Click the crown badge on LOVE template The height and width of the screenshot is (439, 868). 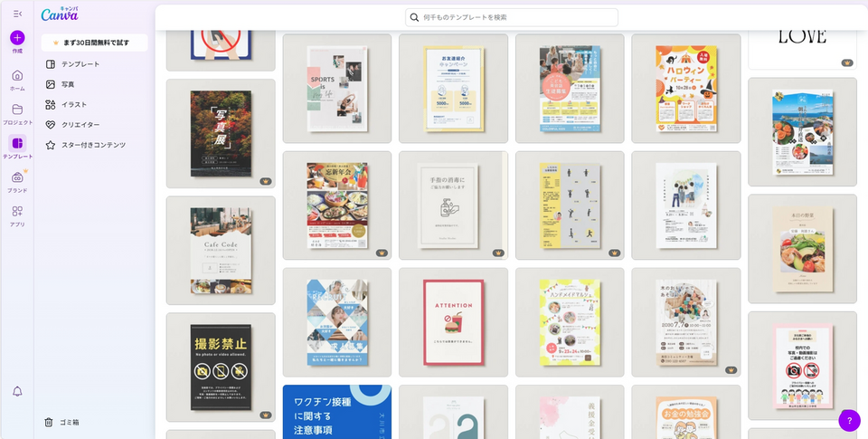click(x=847, y=62)
